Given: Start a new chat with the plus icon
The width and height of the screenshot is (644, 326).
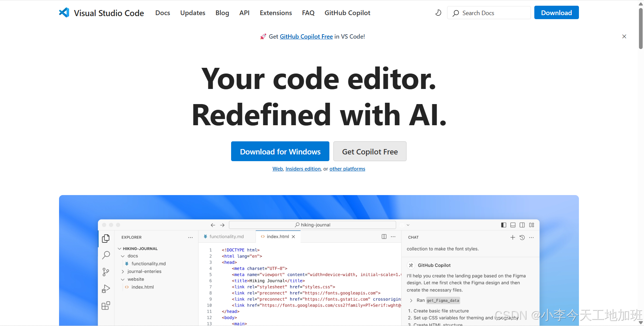Looking at the screenshot, I should pyautogui.click(x=513, y=237).
